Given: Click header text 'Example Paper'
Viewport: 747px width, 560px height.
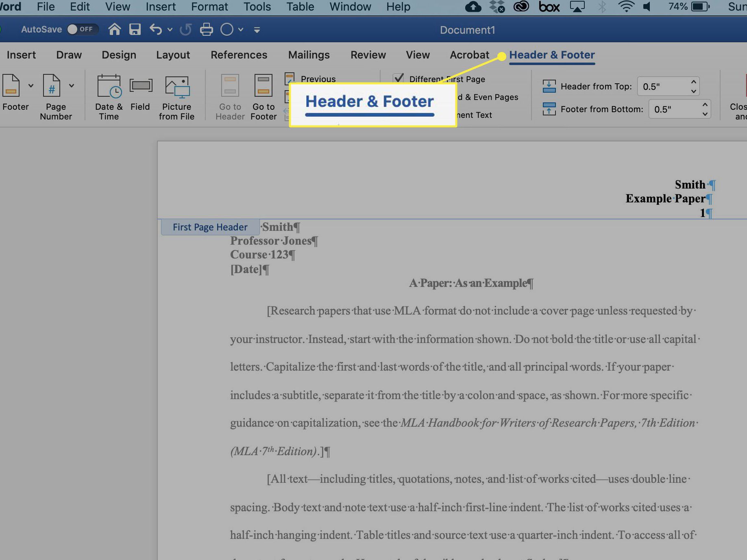Looking at the screenshot, I should pos(665,199).
